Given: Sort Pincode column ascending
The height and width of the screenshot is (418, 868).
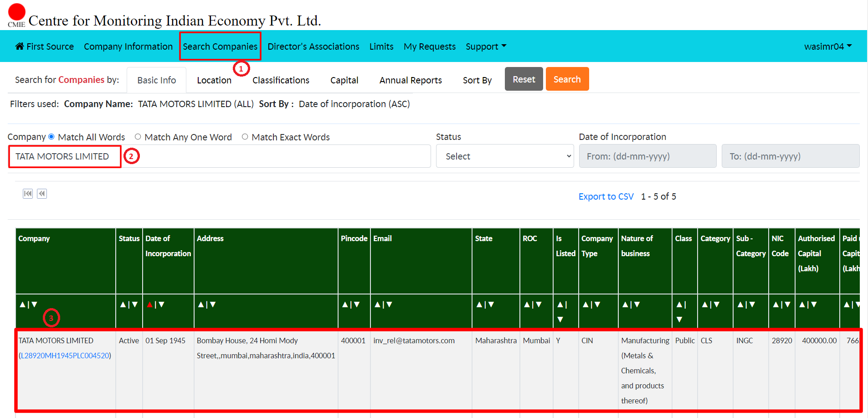Looking at the screenshot, I should [x=345, y=304].
